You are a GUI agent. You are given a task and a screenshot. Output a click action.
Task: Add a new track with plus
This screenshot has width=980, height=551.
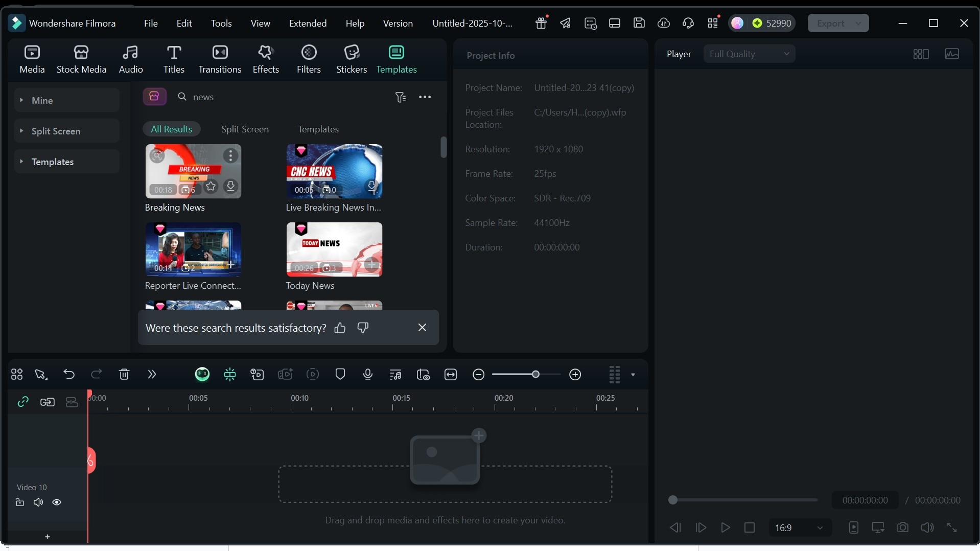click(x=48, y=537)
